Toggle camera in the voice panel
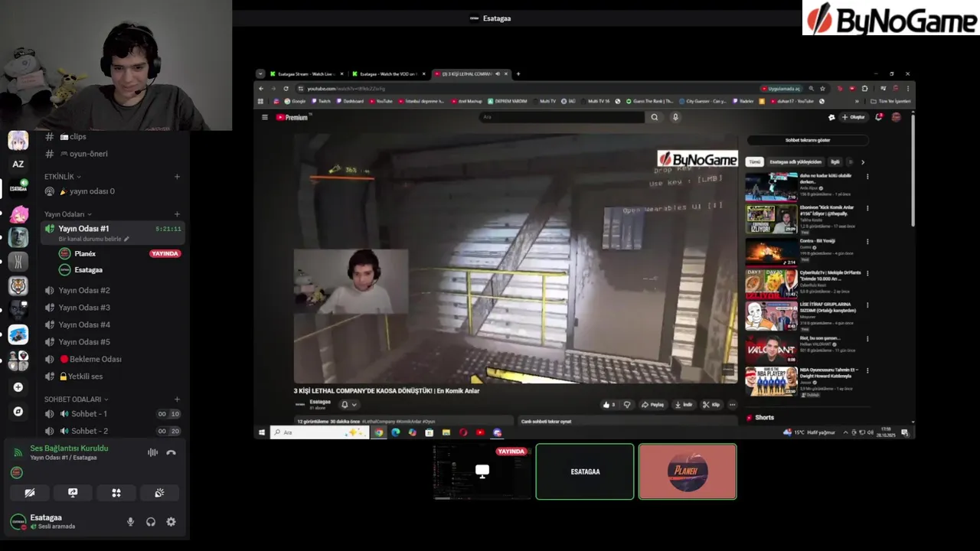The height and width of the screenshot is (551, 980). (x=30, y=493)
